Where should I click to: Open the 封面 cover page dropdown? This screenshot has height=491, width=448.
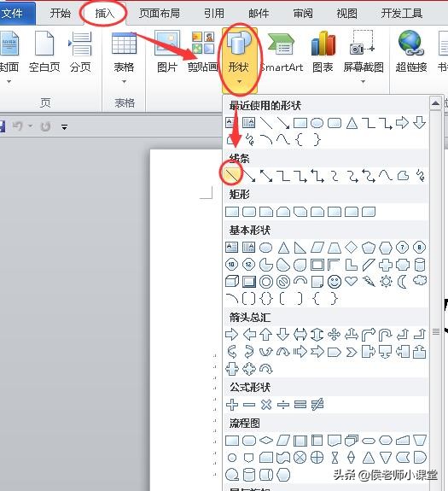(x=9, y=58)
